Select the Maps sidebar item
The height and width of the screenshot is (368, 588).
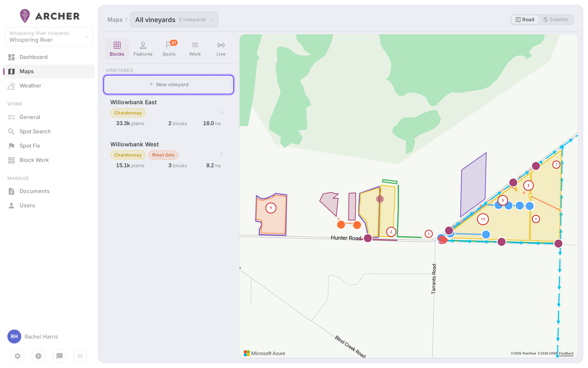pyautogui.click(x=49, y=72)
